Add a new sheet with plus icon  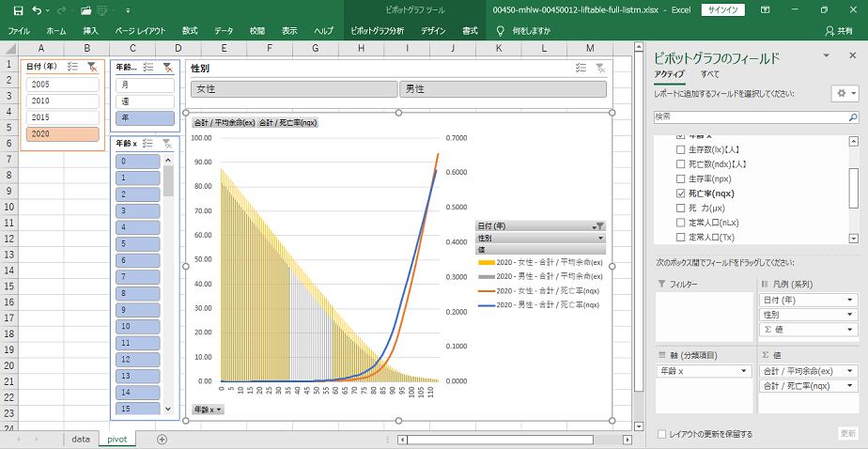tap(162, 439)
